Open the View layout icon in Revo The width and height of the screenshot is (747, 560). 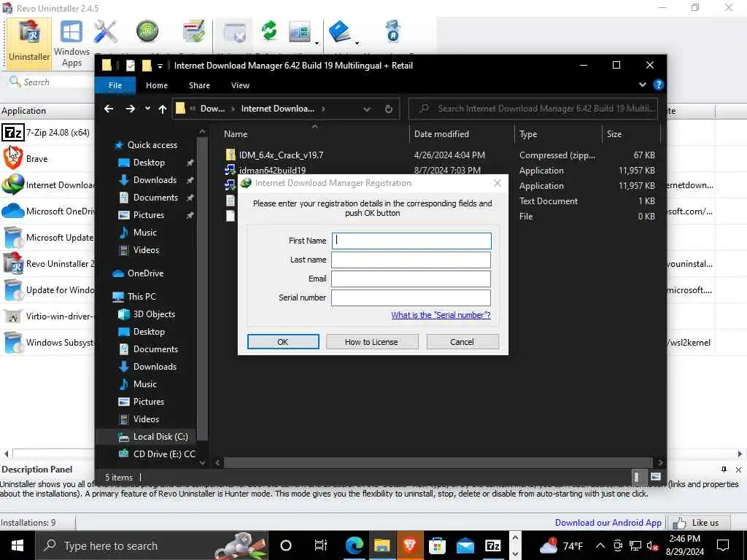pyautogui.click(x=300, y=32)
